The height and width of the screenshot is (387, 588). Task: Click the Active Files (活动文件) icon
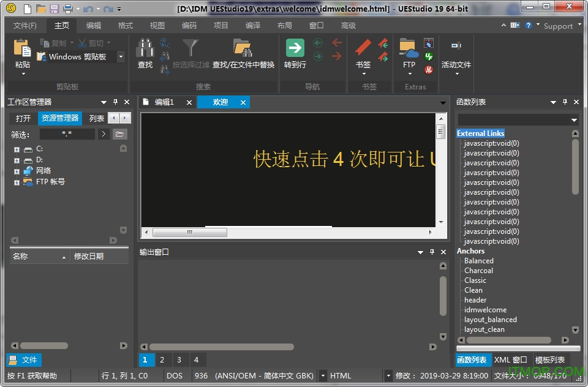[x=456, y=45]
